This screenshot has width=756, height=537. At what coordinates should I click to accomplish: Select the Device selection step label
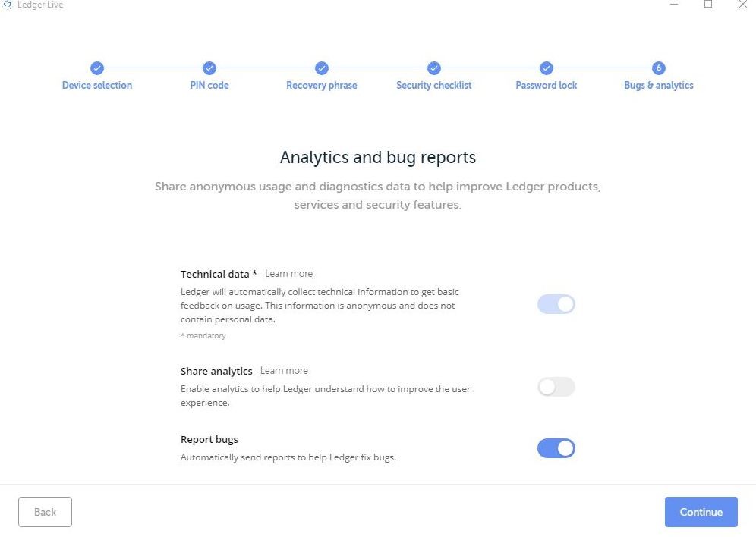coord(97,86)
